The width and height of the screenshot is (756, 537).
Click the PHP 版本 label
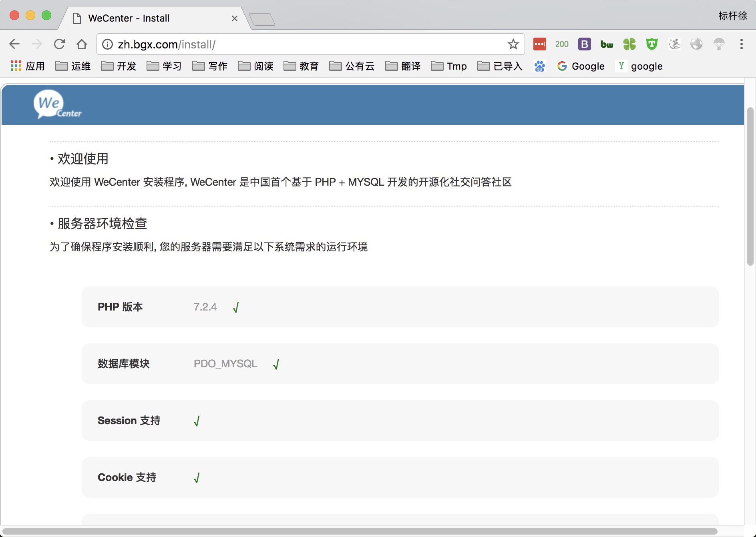click(120, 307)
